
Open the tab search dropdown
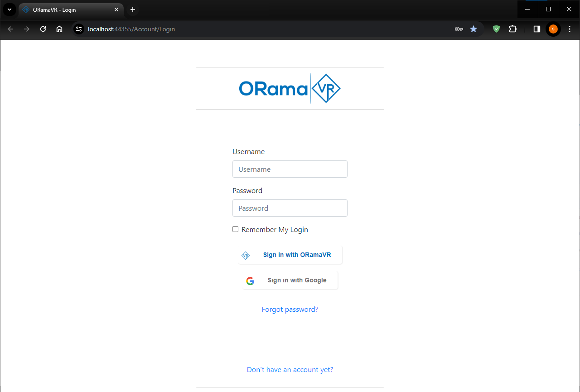coord(9,10)
